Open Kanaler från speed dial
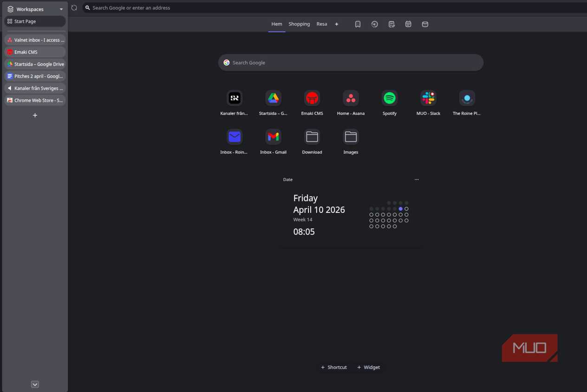587x392 pixels. (235, 98)
